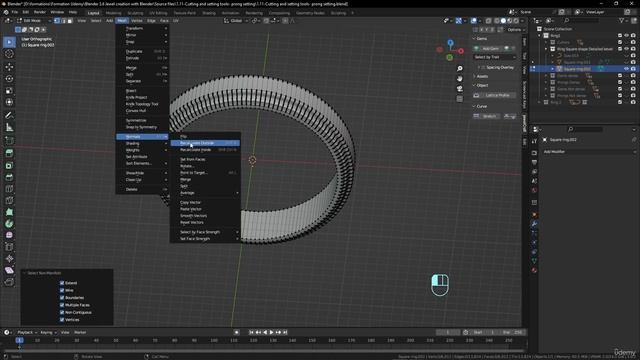Select the Annotate tool
The width and height of the screenshot is (640, 360).
coord(9,116)
